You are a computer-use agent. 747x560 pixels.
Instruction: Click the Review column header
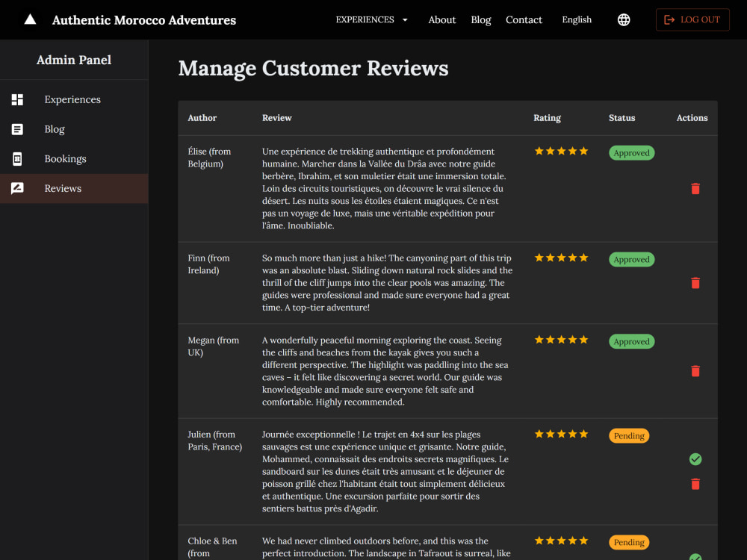(277, 118)
